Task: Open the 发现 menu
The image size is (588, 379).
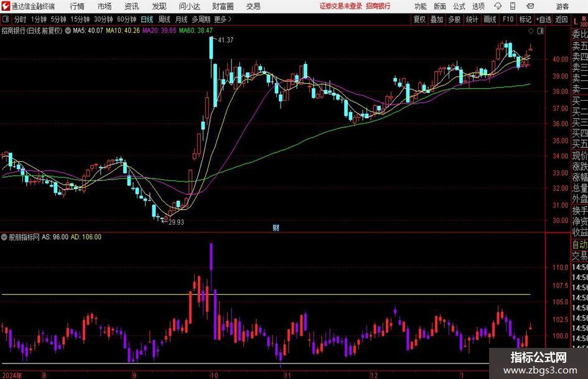Action: click(x=159, y=6)
